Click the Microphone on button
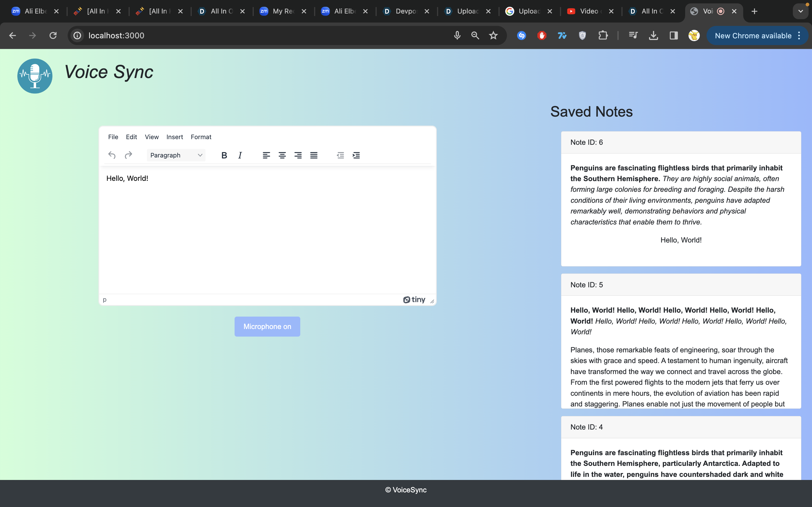The width and height of the screenshot is (812, 507). pos(267,327)
